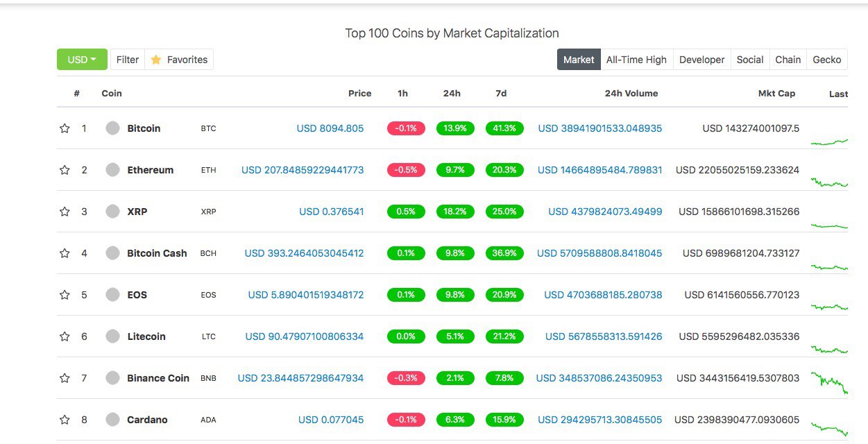This screenshot has width=868, height=444.
Task: Click the Litecoin coin logo icon
Action: [x=112, y=336]
